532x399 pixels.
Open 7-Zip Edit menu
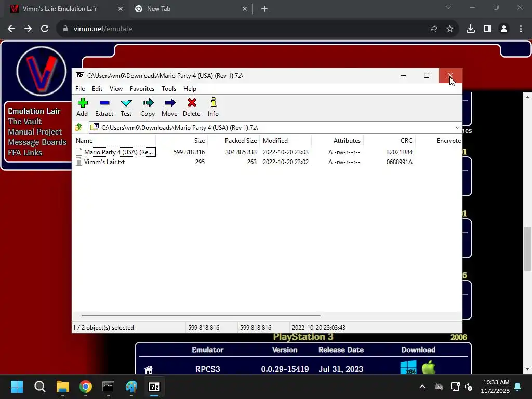pos(97,88)
